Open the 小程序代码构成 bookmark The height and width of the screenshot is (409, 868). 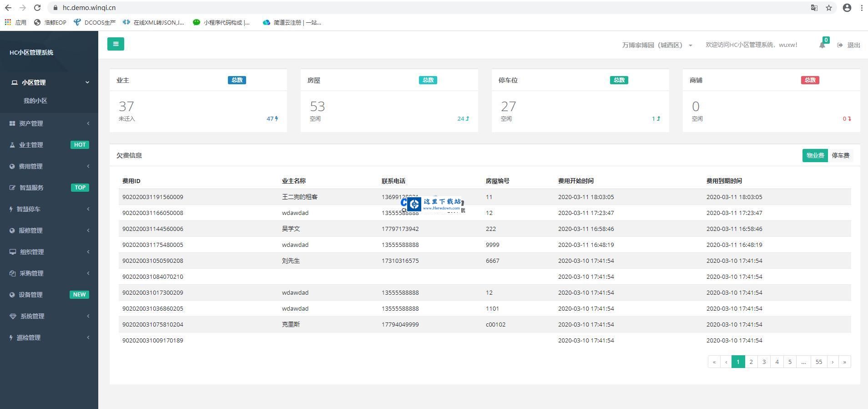(x=222, y=22)
